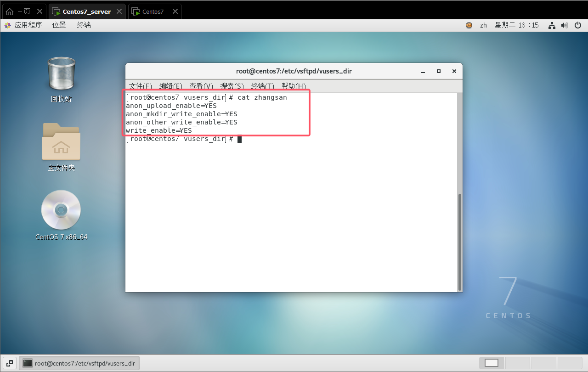This screenshot has height=372, width=588.
Task: Open the 文件(F) menu in terminal
Action: click(141, 86)
